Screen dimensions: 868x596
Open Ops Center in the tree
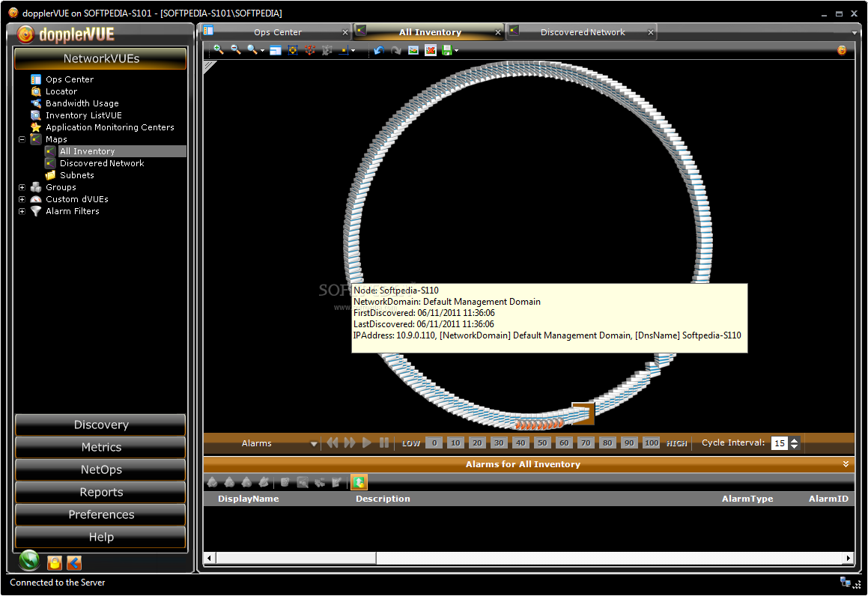69,79
